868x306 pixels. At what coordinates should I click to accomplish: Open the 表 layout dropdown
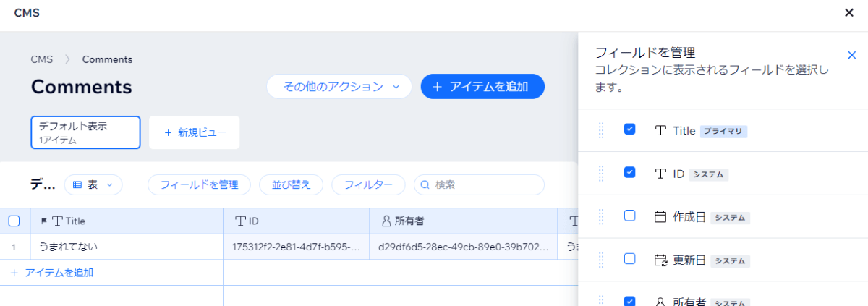(93, 184)
